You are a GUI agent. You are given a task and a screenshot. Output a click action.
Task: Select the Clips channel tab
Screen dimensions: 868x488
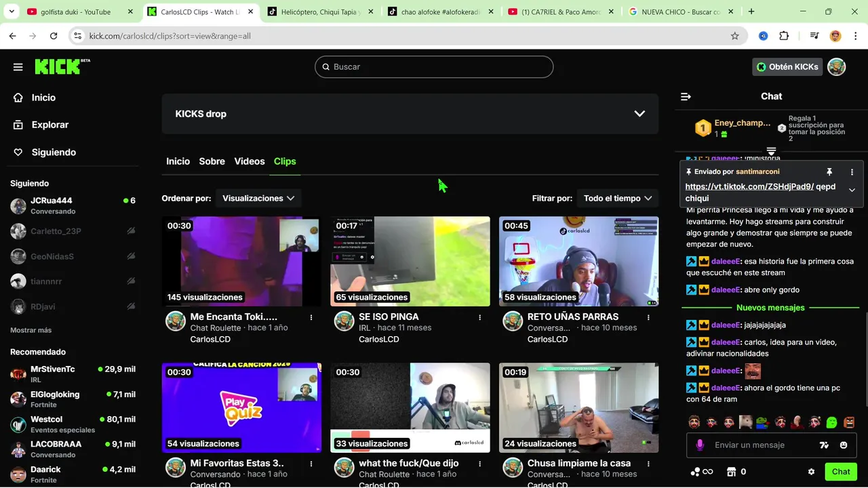point(285,161)
